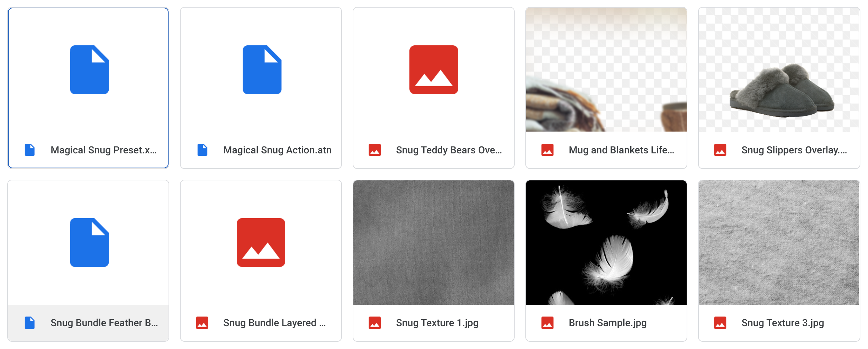Open the dark gray texture preview thumbnail
The image size is (868, 349).
coord(433,242)
